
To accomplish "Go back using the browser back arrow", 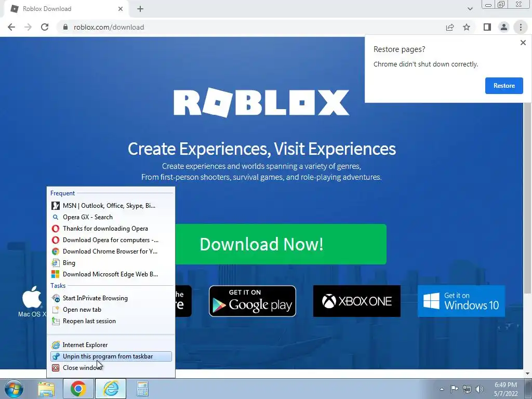I will [11, 27].
